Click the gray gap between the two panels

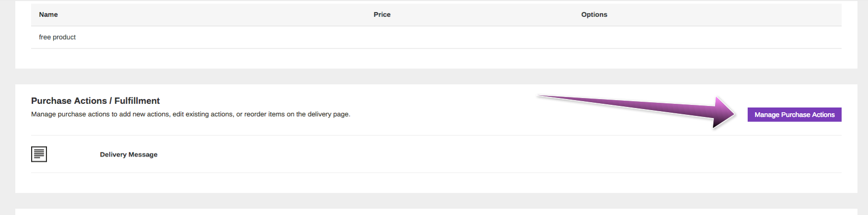pos(436,76)
